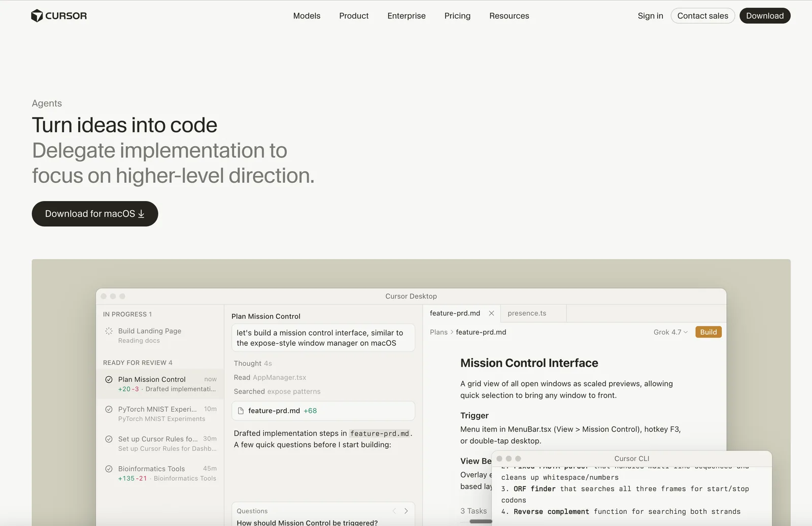812x526 pixels.
Task: Click Download for macOS button
Action: 95,214
